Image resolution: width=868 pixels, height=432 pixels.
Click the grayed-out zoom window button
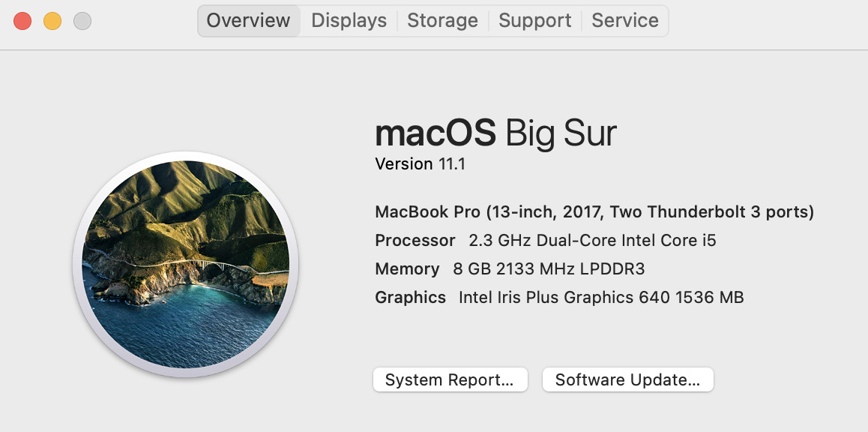click(82, 22)
